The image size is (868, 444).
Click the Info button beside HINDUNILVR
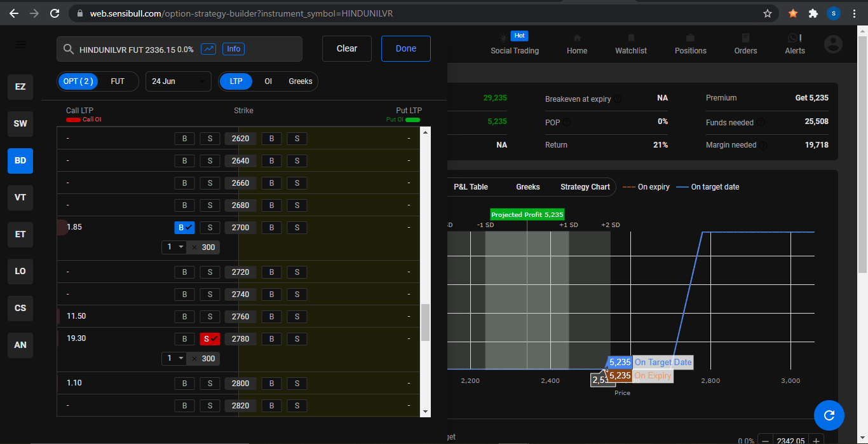click(234, 49)
